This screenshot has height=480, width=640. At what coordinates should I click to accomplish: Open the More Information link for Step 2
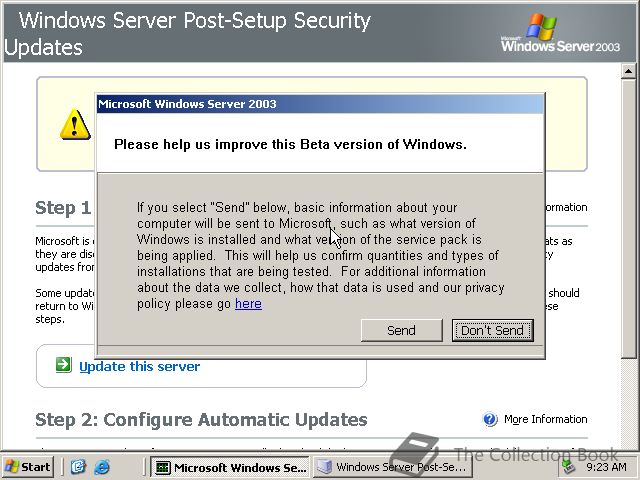click(x=545, y=419)
